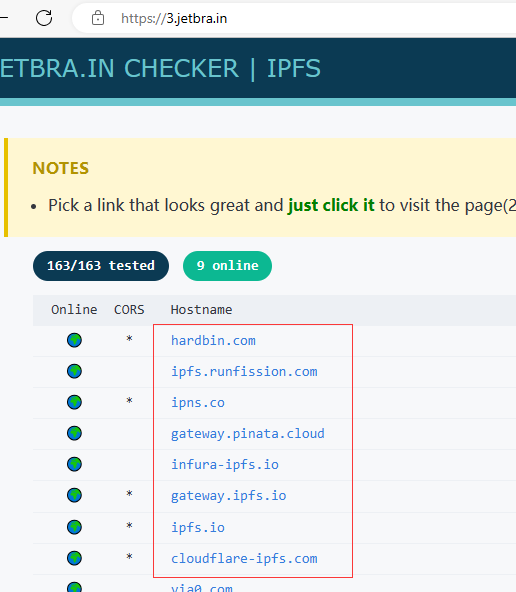Open the gateway.ipfs.io link
Viewport: 516px width, 592px height.
click(229, 495)
